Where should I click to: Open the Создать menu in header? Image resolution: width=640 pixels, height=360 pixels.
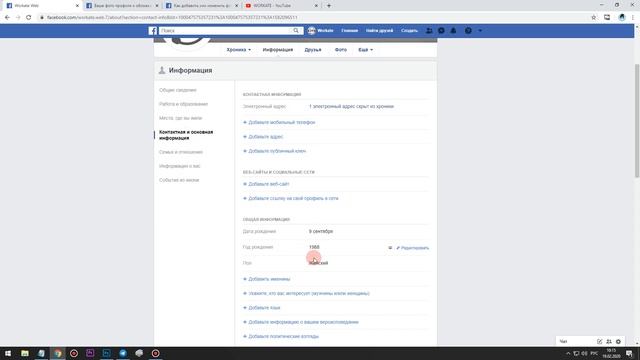409,31
